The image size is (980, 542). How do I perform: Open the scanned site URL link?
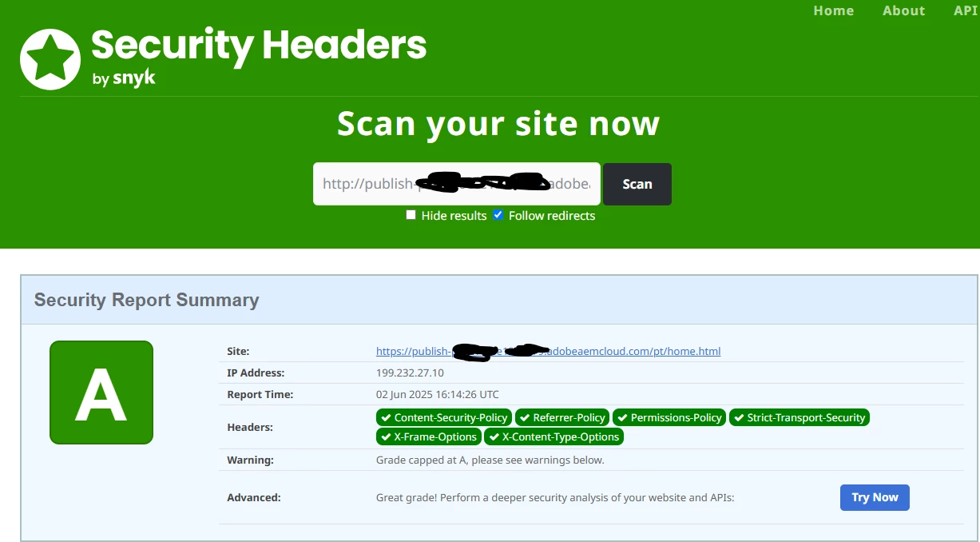pos(549,351)
